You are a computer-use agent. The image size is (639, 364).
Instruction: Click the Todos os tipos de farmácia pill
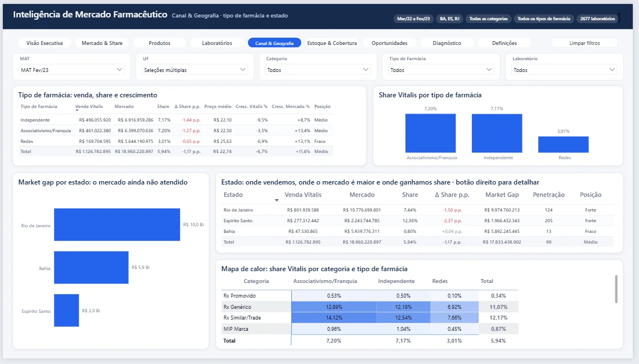coord(543,19)
